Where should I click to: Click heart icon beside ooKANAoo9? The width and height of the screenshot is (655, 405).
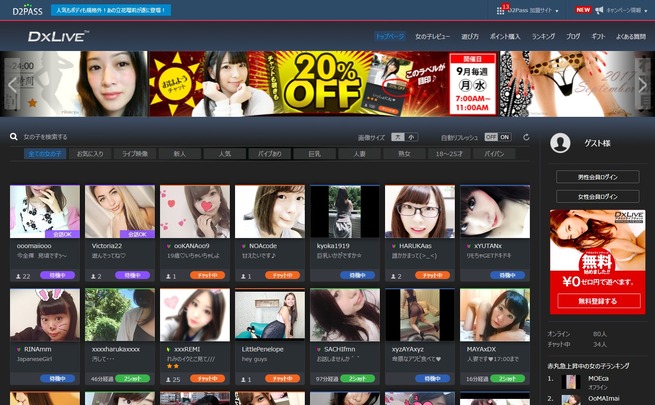[x=168, y=246]
